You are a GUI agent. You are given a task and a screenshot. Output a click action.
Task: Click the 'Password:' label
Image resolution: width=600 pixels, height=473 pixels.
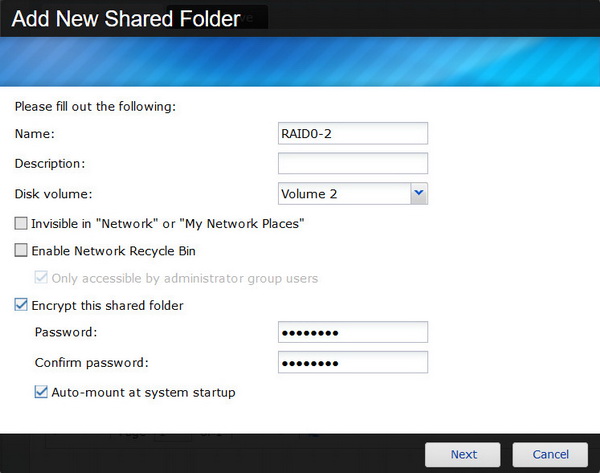click(x=65, y=332)
